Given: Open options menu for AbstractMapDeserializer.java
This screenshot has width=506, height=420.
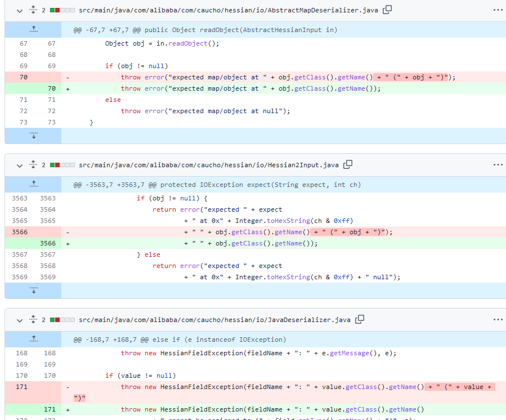Looking at the screenshot, I should pos(498,10).
